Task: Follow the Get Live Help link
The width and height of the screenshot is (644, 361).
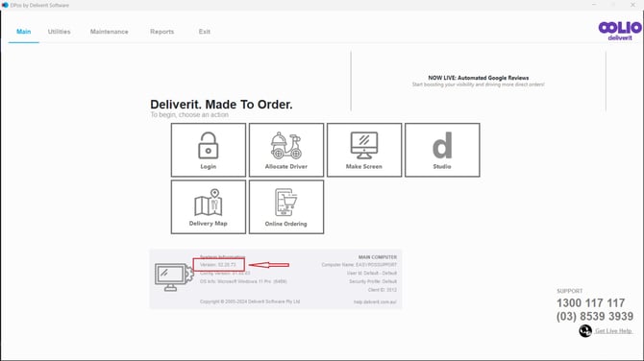Action: pos(613,331)
